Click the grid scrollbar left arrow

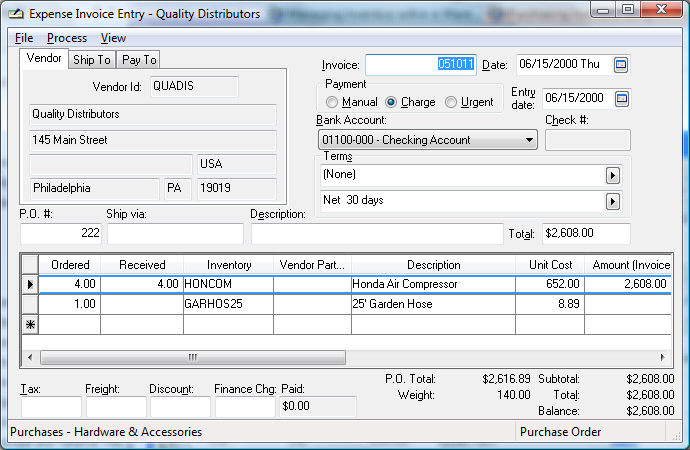(30, 357)
